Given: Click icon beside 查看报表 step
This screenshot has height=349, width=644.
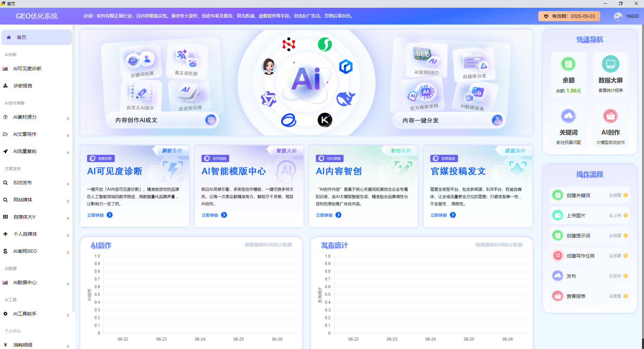Looking at the screenshot, I should [x=558, y=296].
